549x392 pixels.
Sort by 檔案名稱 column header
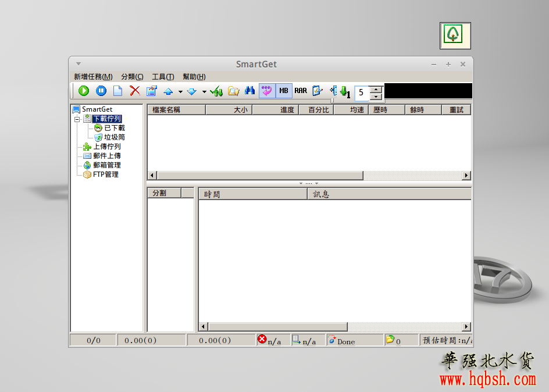(x=176, y=110)
